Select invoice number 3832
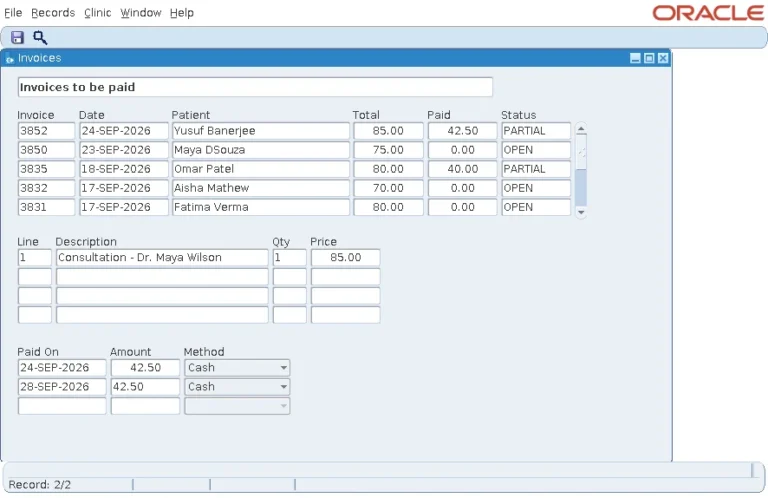The width and height of the screenshot is (768, 498). [47, 188]
